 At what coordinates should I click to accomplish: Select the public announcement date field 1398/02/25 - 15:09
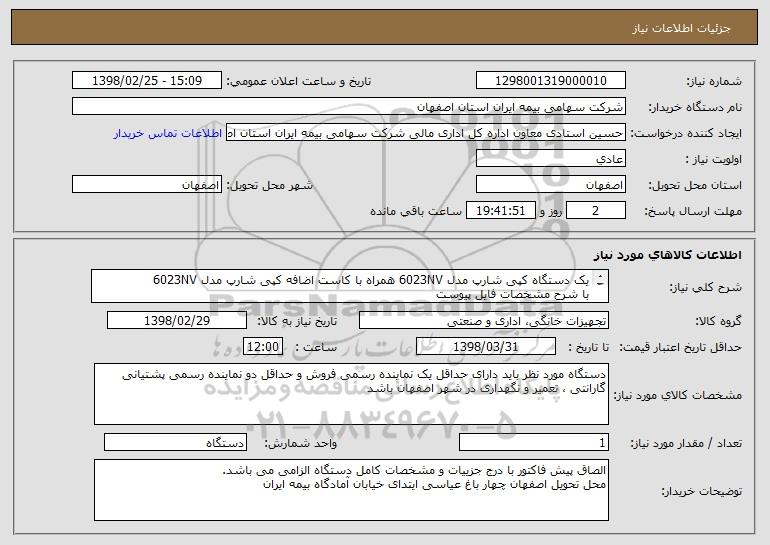pyautogui.click(x=147, y=81)
